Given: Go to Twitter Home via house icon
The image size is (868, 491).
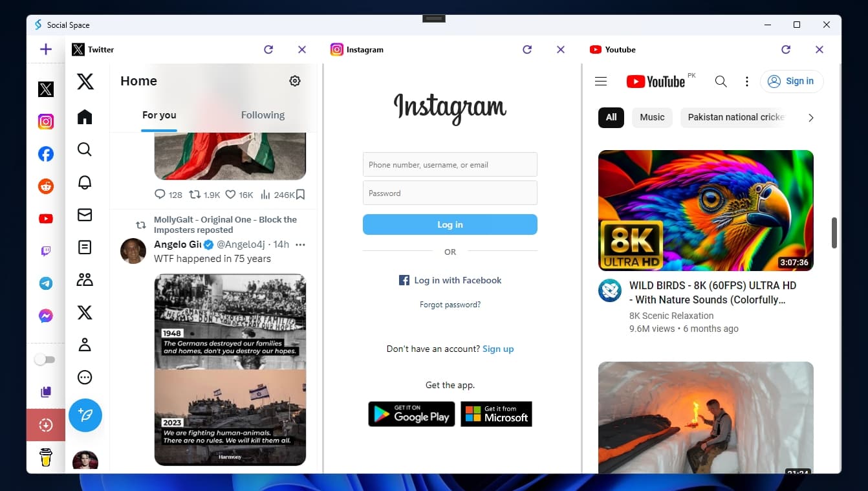Looking at the screenshot, I should (85, 117).
